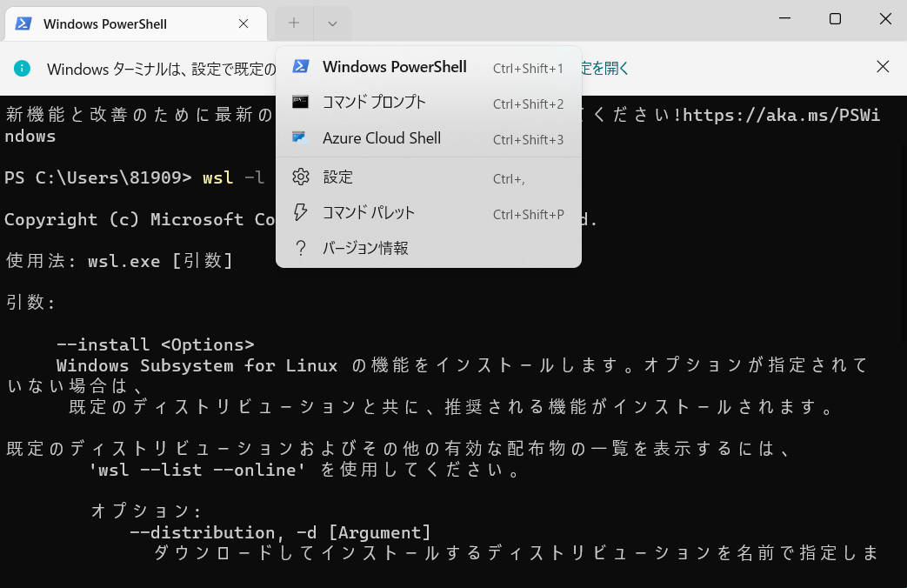Screen dimensions: 907x588
Task: Open バージョン情報 about entry
Action: tap(429, 248)
